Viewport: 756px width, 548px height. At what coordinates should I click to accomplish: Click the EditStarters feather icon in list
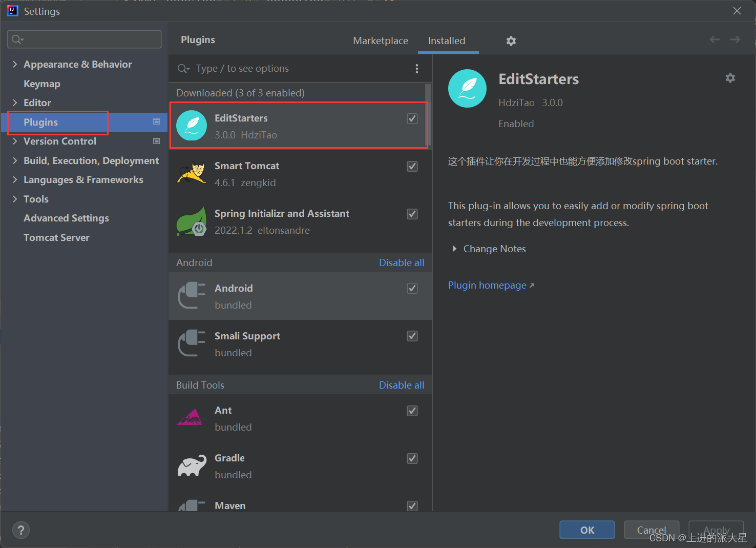point(192,126)
